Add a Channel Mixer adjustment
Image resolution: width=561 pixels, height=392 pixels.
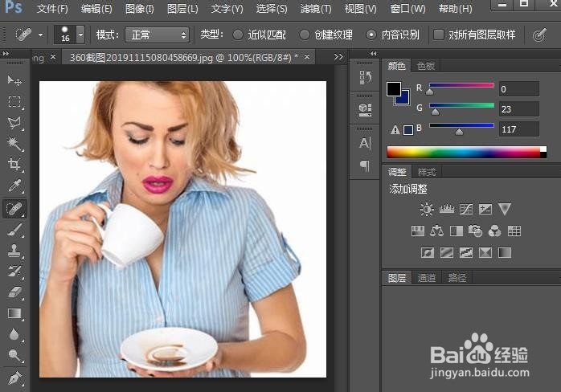[x=495, y=231]
